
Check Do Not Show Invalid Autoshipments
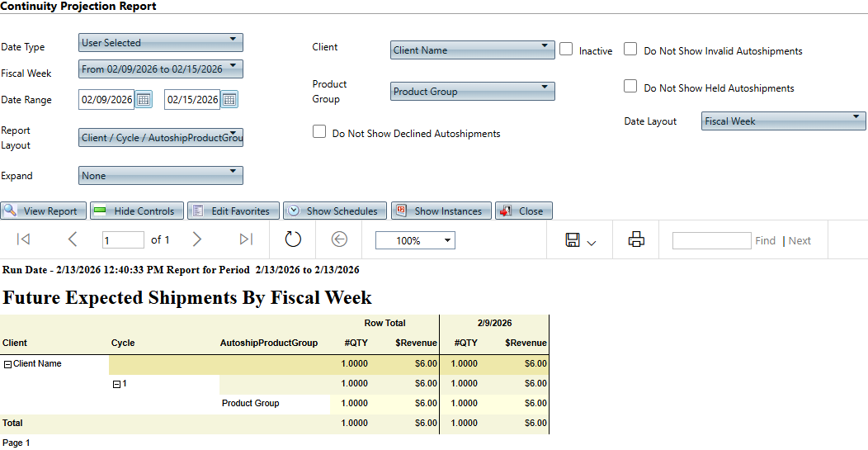[x=630, y=50]
